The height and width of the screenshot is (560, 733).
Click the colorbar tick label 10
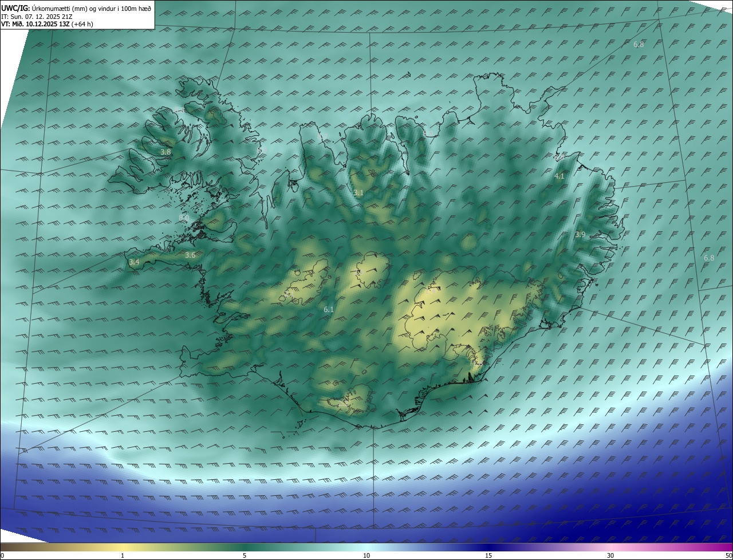[366, 555]
